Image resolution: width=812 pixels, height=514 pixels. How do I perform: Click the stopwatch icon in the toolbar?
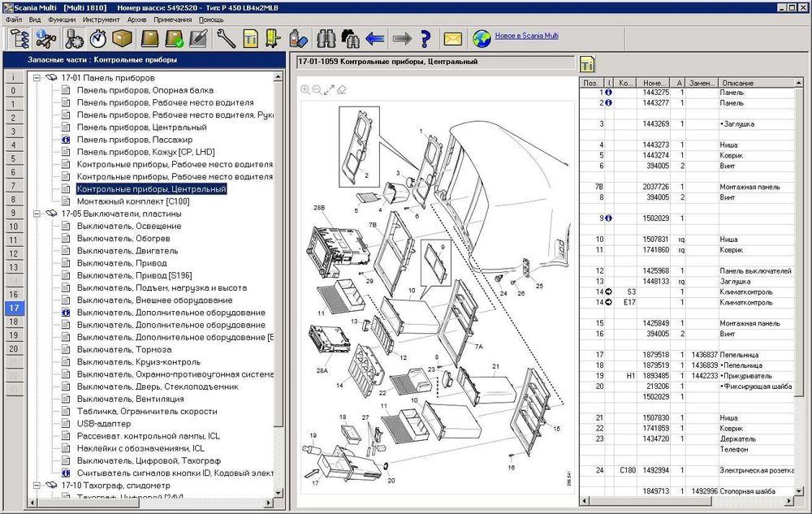pyautogui.click(x=97, y=38)
